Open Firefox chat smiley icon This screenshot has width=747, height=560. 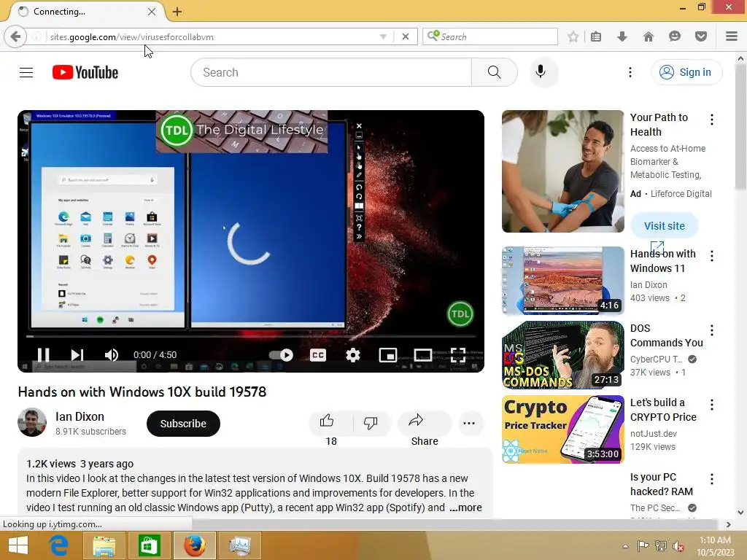[675, 36]
